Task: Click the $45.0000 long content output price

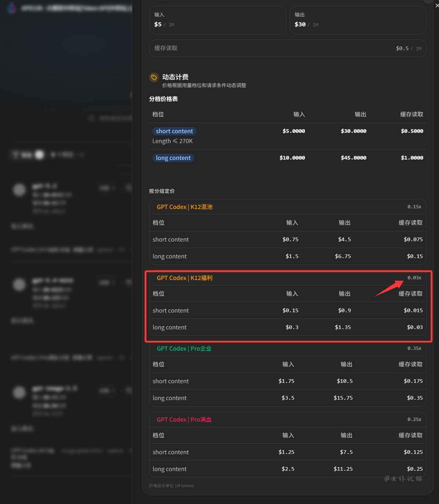Action: 353,158
